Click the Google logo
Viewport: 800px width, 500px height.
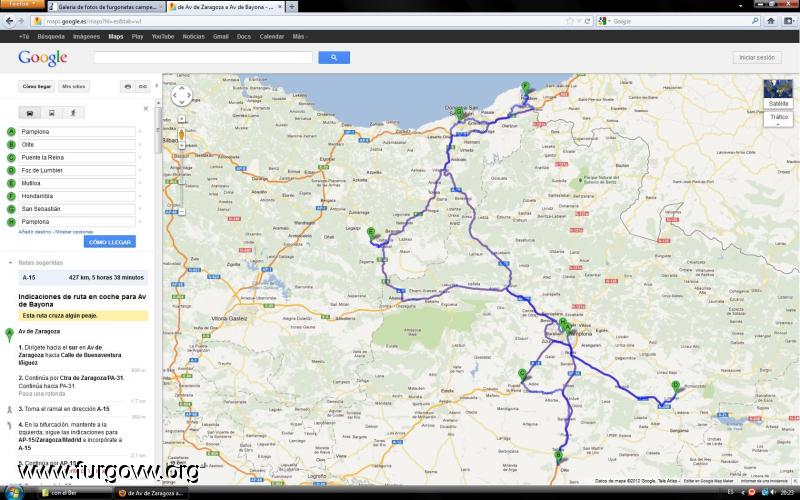click(43, 58)
